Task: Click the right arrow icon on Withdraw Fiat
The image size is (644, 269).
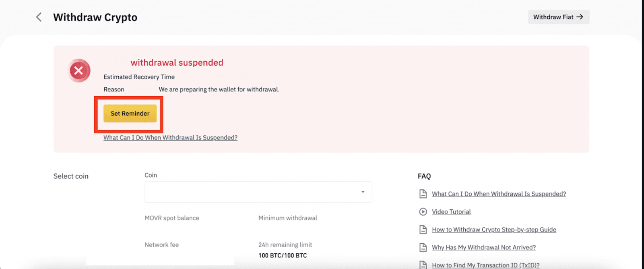Action: 580,17
